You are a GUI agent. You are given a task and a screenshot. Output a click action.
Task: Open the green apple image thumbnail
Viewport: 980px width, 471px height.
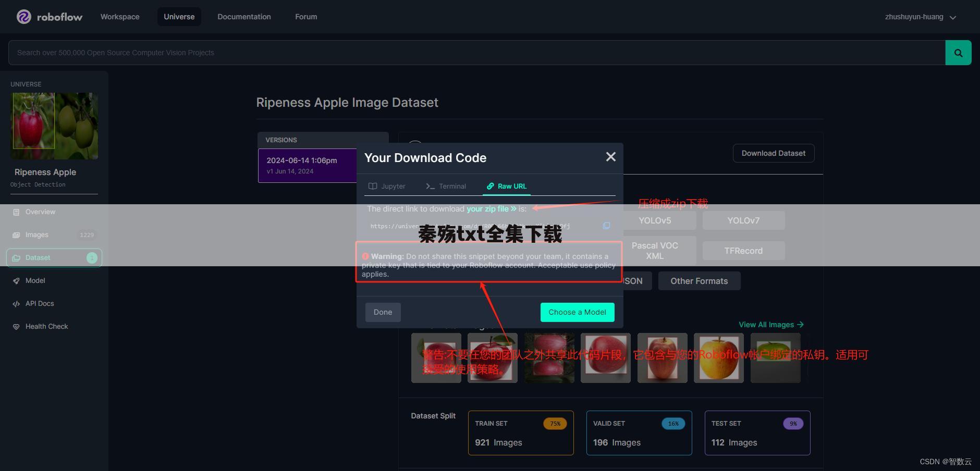coord(775,358)
